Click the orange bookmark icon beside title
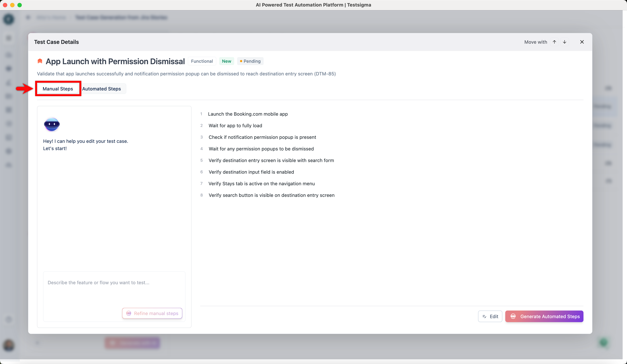 point(40,61)
